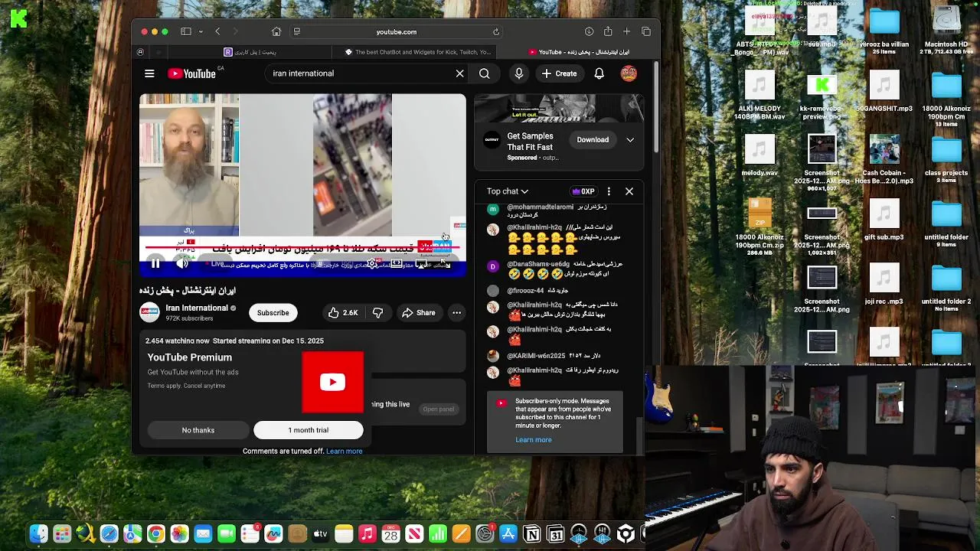Select the YouTube live stream tab

click(578, 52)
